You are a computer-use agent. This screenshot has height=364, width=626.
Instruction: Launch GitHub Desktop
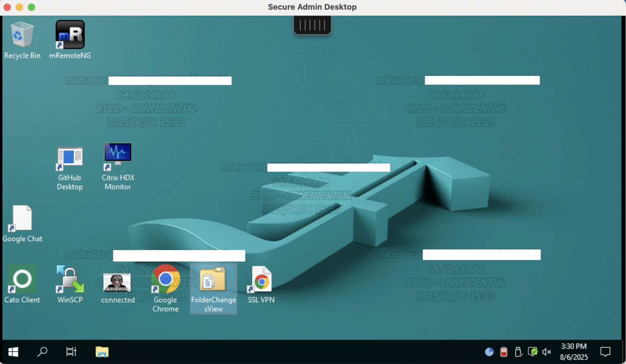[x=69, y=157]
